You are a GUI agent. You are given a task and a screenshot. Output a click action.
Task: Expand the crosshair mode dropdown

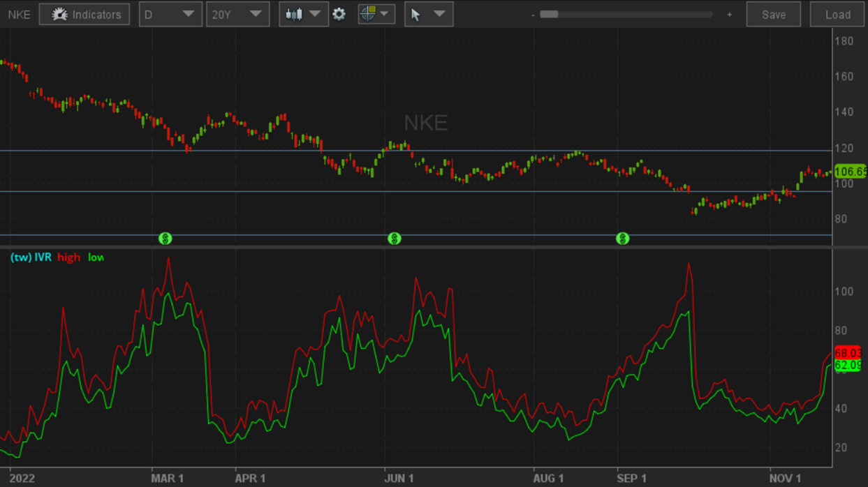coord(376,15)
